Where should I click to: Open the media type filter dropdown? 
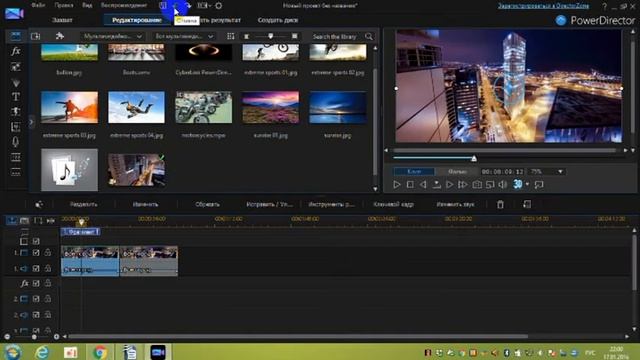(x=112, y=36)
